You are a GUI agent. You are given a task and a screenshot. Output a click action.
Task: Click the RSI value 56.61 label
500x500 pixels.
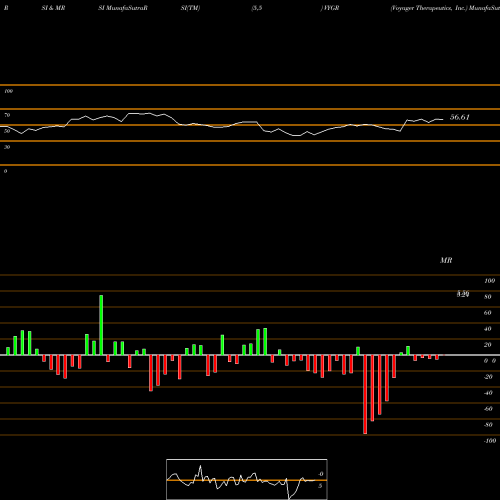pos(460,117)
